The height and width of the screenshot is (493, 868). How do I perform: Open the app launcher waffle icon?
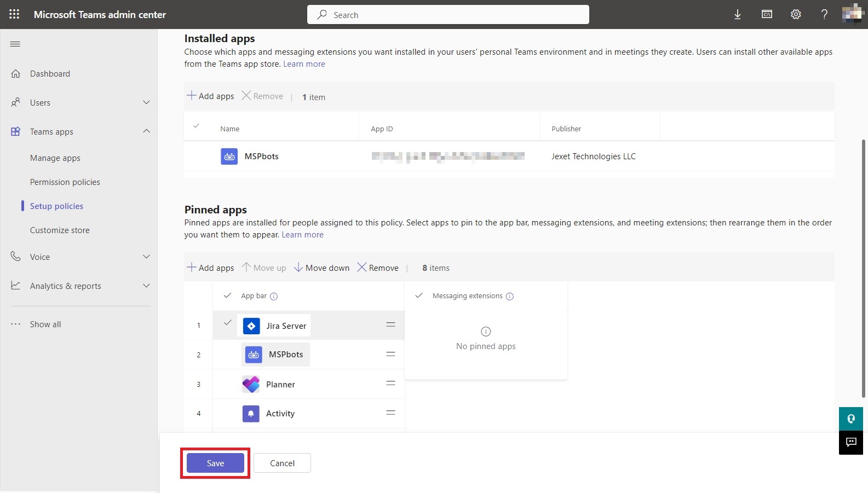(14, 14)
